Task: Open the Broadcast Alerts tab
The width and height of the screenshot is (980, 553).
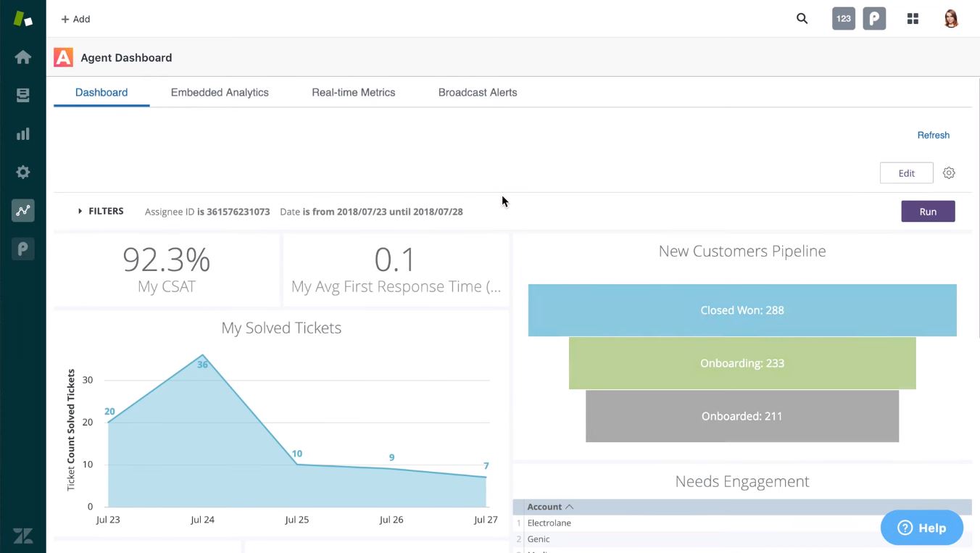Action: [478, 93]
